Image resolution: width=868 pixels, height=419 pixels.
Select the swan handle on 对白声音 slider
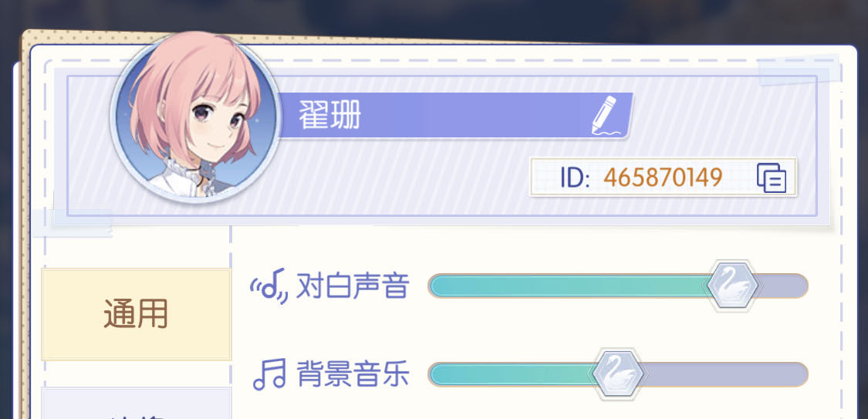click(732, 286)
